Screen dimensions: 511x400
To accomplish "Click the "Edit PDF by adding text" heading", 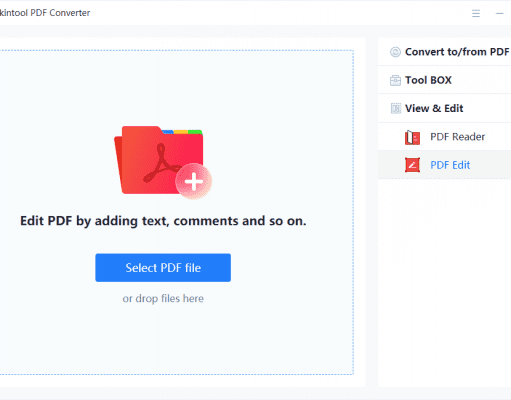I will click(x=163, y=221).
